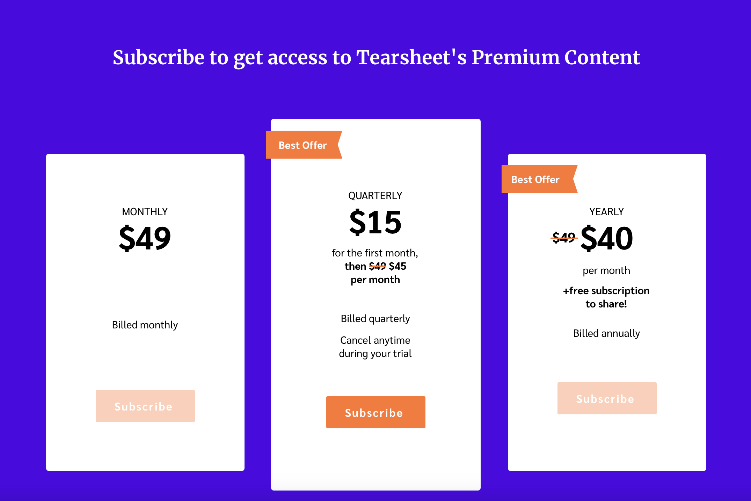The height and width of the screenshot is (501, 751).
Task: Click the YEARLY plan label
Action: [606, 212]
